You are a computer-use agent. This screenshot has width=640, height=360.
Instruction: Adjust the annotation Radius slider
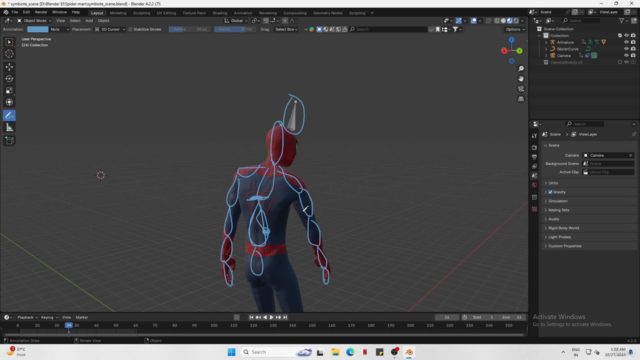[189, 29]
